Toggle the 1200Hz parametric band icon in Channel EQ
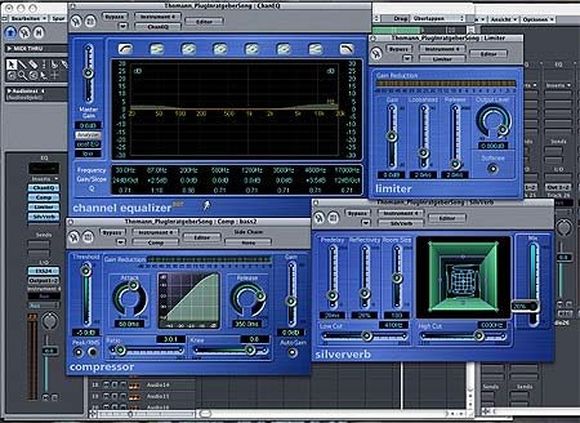580x423 pixels. 252,48
